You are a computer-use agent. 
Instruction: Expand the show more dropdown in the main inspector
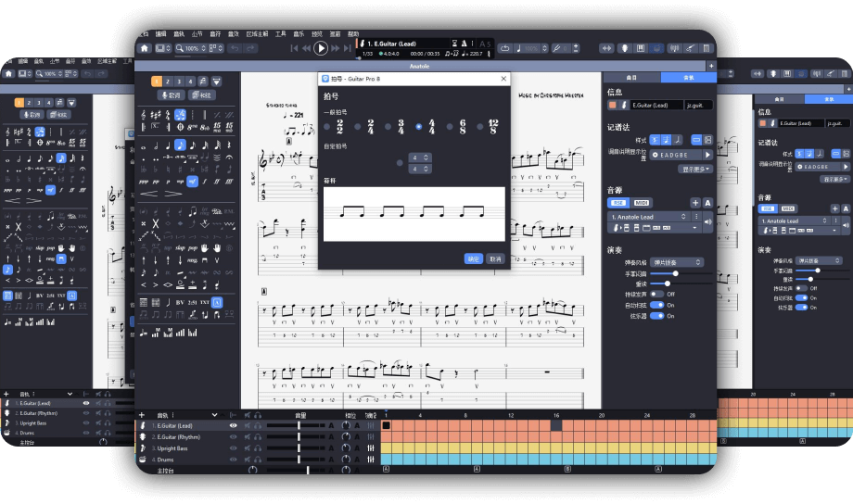click(695, 170)
